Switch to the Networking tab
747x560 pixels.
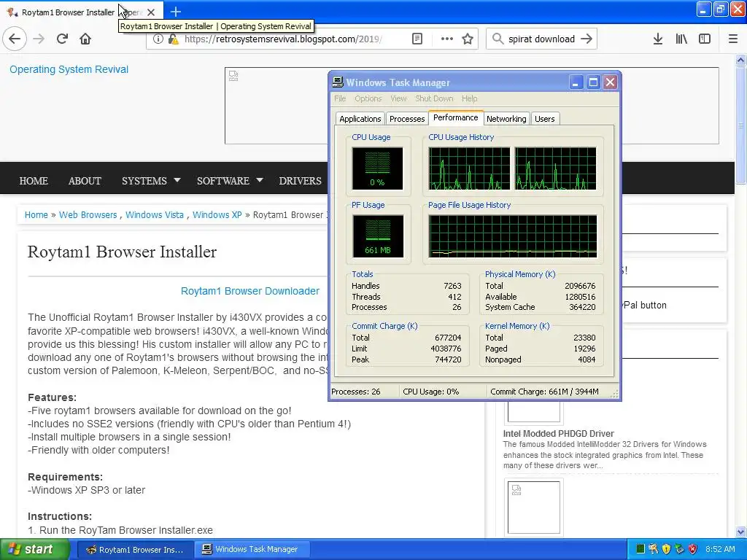[x=506, y=119]
